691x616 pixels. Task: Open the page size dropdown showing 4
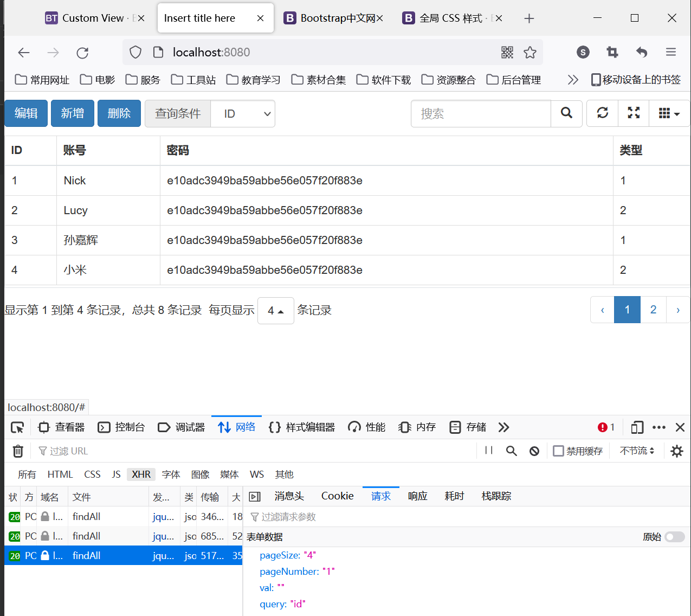(x=276, y=311)
